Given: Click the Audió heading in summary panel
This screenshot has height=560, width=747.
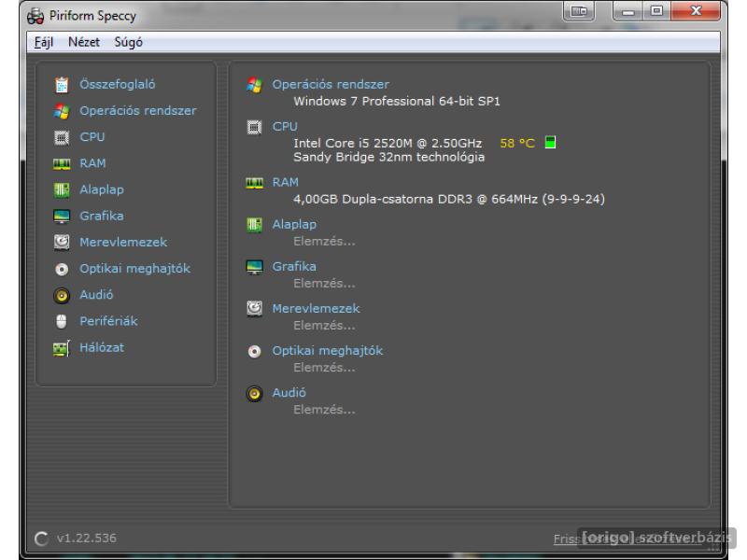Looking at the screenshot, I should 289,392.
